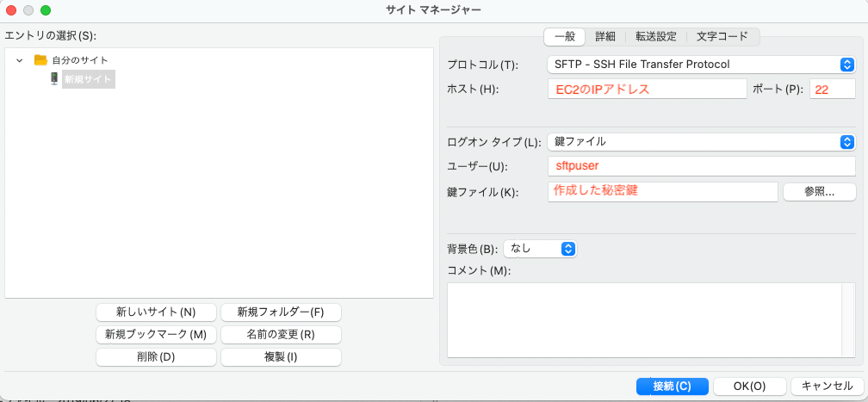Click the ホスト input field

coord(648,90)
